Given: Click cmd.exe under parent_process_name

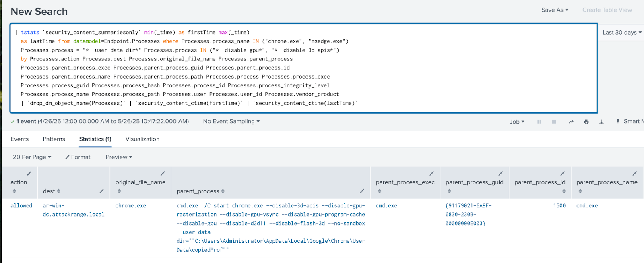Looking at the screenshot, I should (x=587, y=206).
